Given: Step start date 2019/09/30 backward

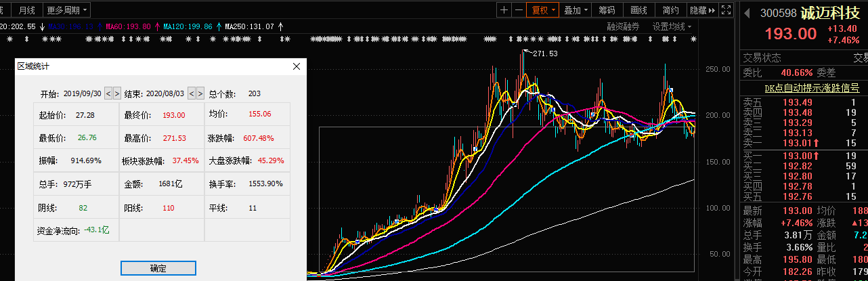Looking at the screenshot, I should coord(108,93).
